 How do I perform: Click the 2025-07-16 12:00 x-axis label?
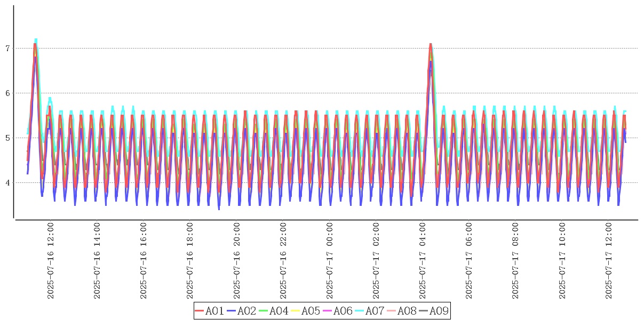click(51, 261)
